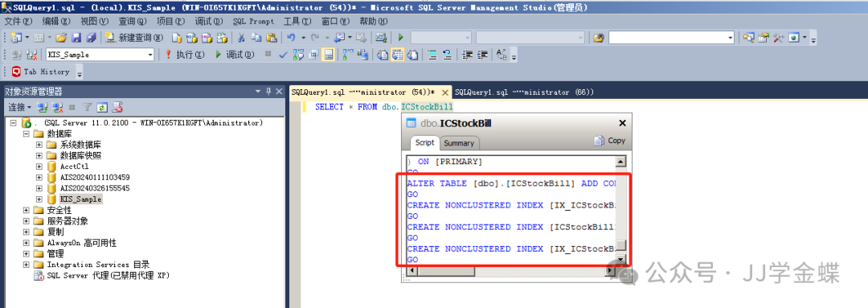
Task: Expand the 安全性 folder node
Action: (27, 210)
